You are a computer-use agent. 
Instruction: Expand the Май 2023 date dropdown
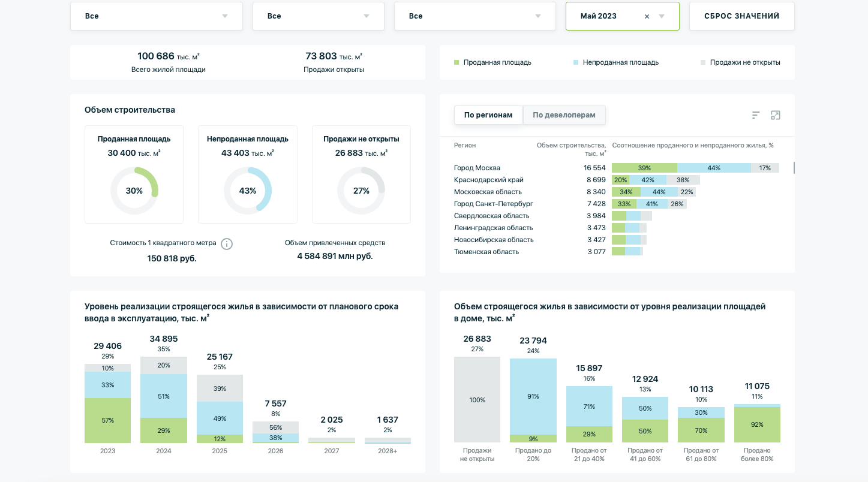tap(662, 17)
